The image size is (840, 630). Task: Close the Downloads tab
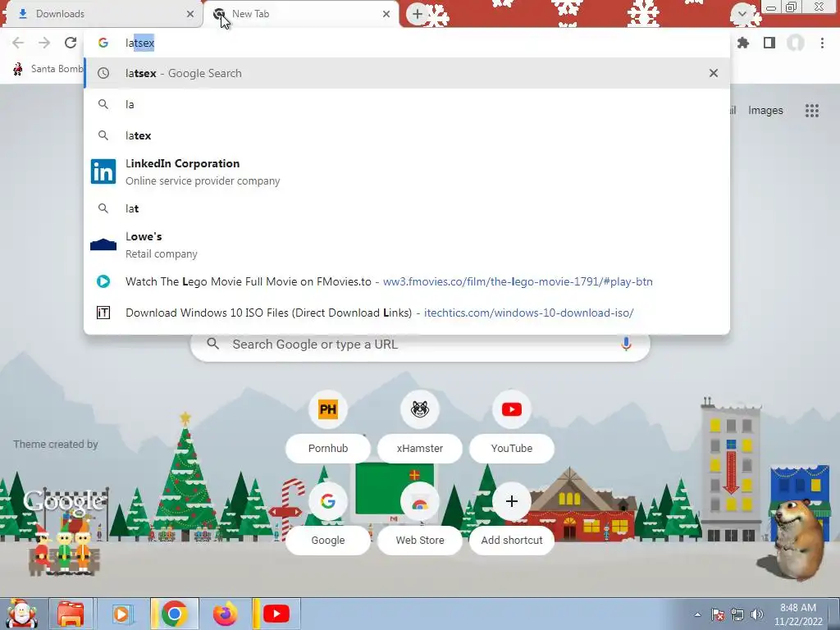click(x=190, y=14)
